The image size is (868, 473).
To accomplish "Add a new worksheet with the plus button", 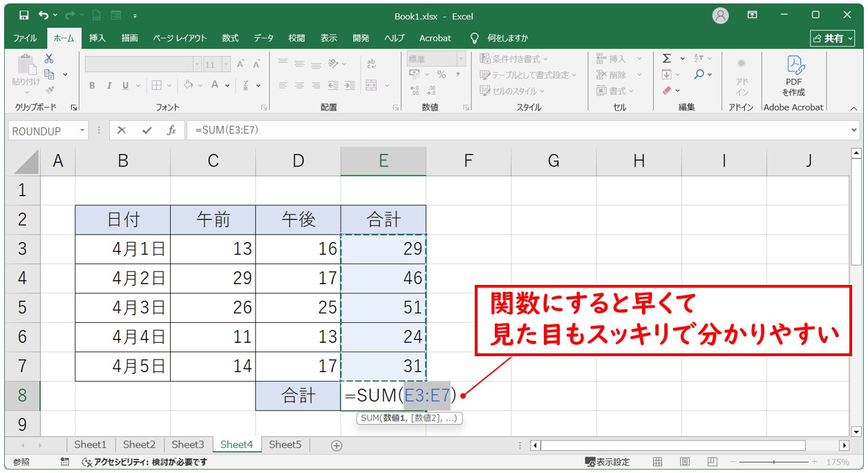I will [335, 445].
